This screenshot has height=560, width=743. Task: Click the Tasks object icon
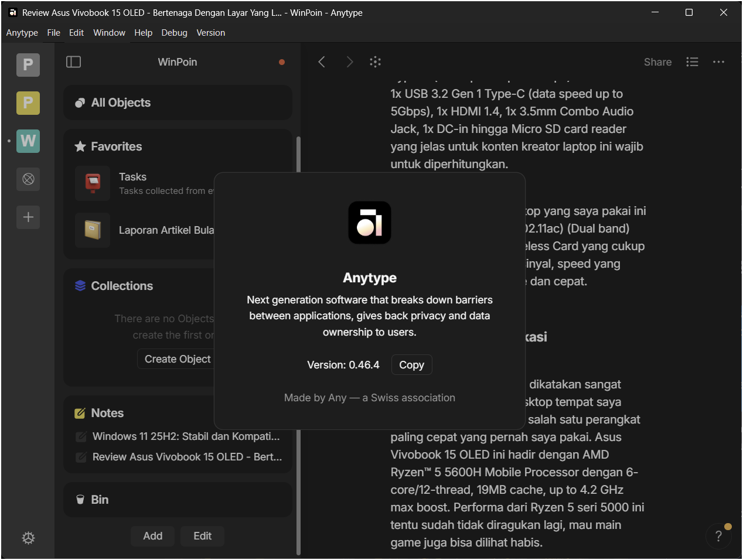[x=93, y=183]
